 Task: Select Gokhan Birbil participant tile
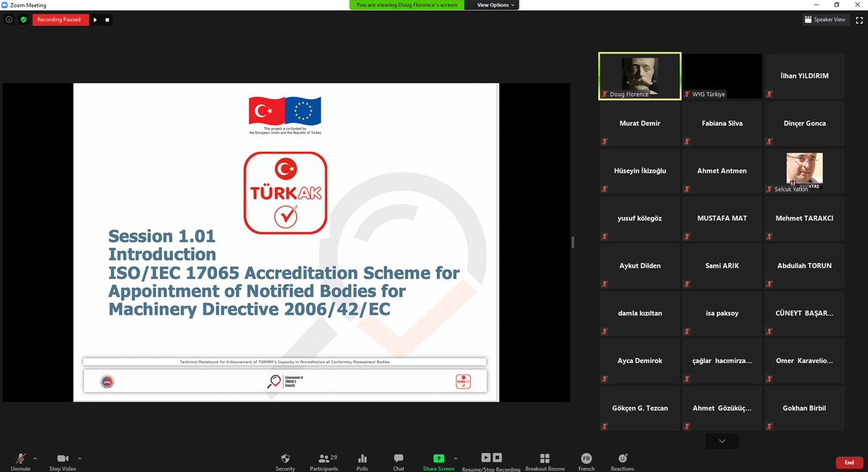pyautogui.click(x=804, y=408)
